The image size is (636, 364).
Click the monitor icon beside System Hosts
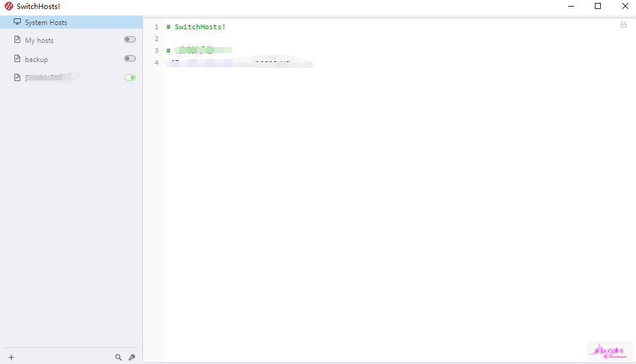point(17,21)
